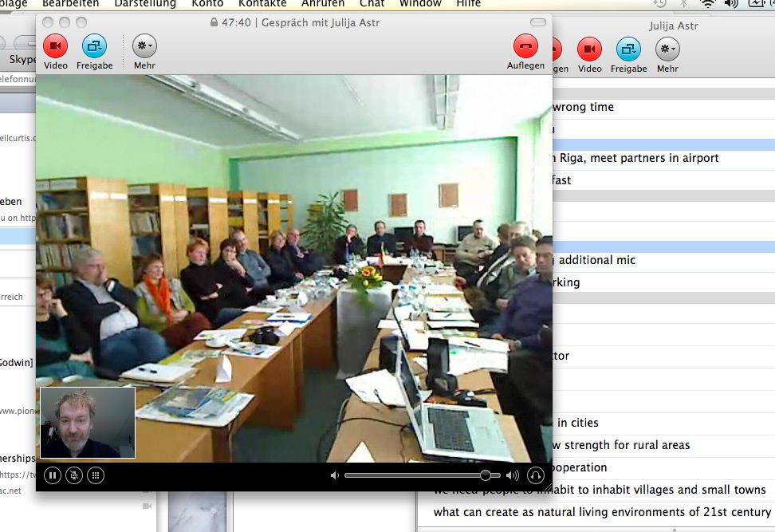The height and width of the screenshot is (532, 775).
Task: Click the headphones audio settings icon
Action: click(535, 475)
